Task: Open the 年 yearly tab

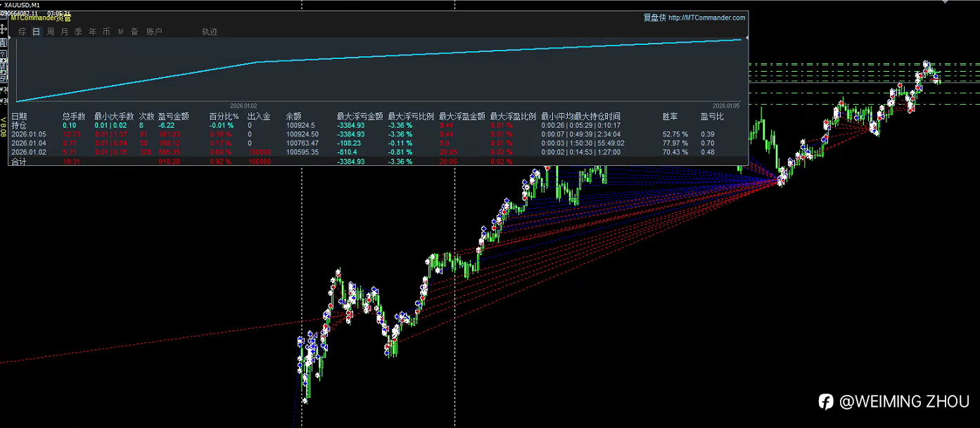Action: point(93,32)
